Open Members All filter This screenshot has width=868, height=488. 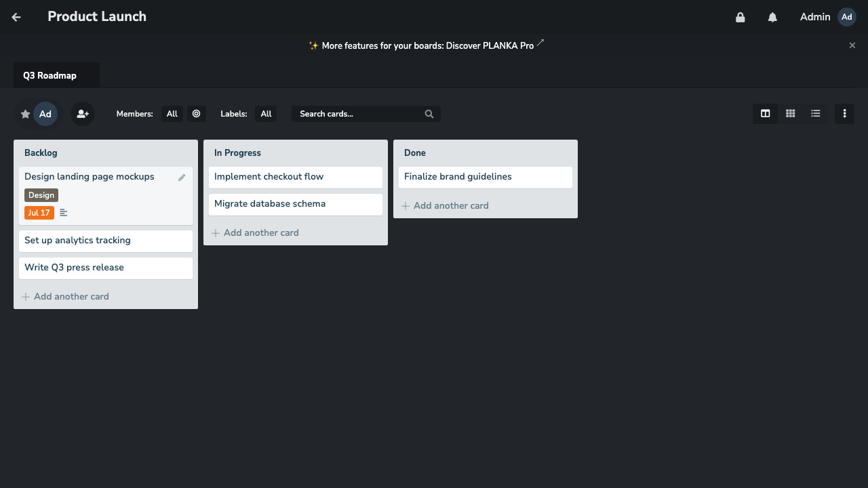pyautogui.click(x=172, y=114)
